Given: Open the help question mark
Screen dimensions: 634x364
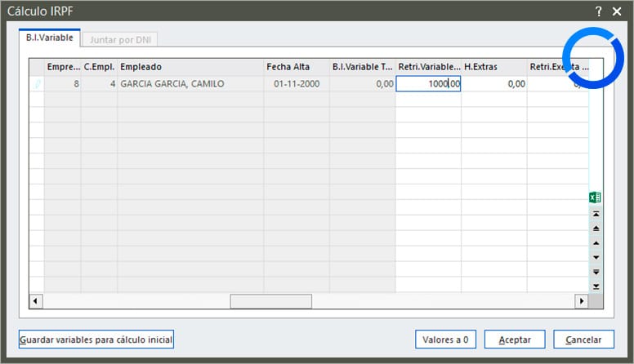Looking at the screenshot, I should click(598, 11).
